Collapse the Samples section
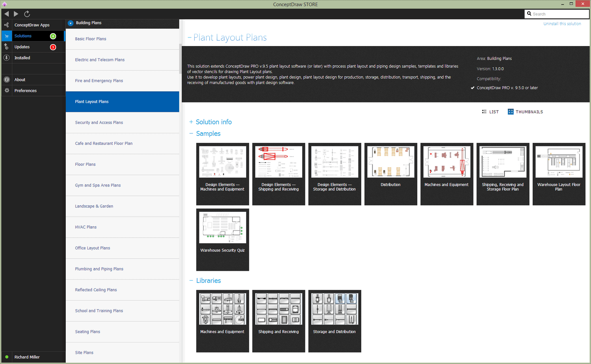591x364 pixels. [191, 134]
